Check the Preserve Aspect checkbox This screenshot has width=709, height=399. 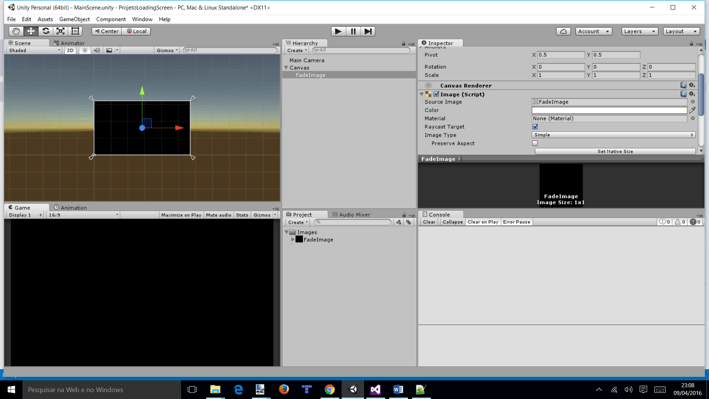[535, 143]
